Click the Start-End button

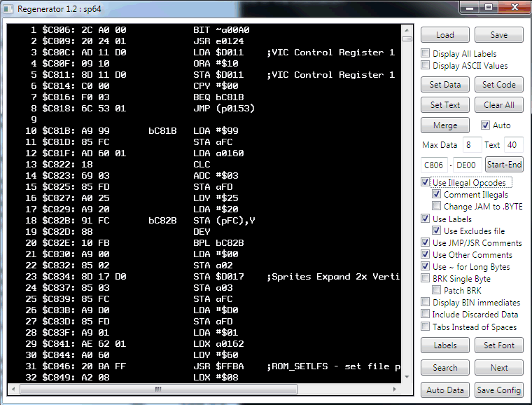(504, 165)
